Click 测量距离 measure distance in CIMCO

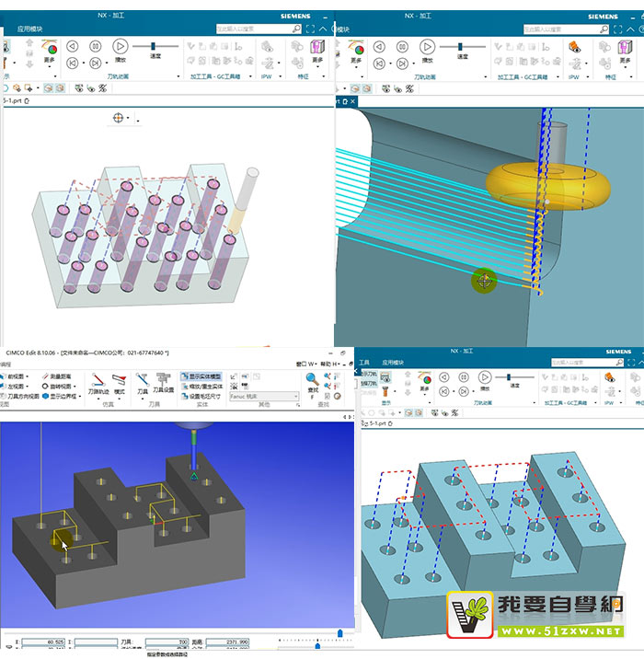[x=57, y=376]
